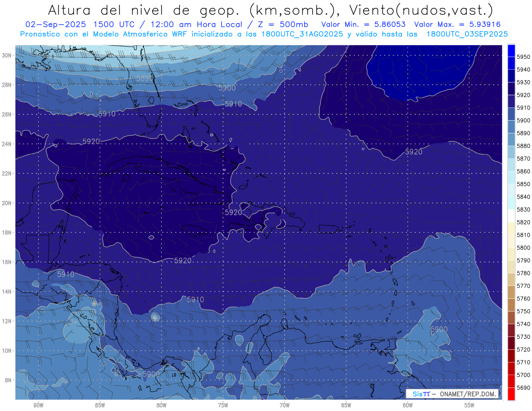Select the 90W longitude axis label

pos(38,405)
